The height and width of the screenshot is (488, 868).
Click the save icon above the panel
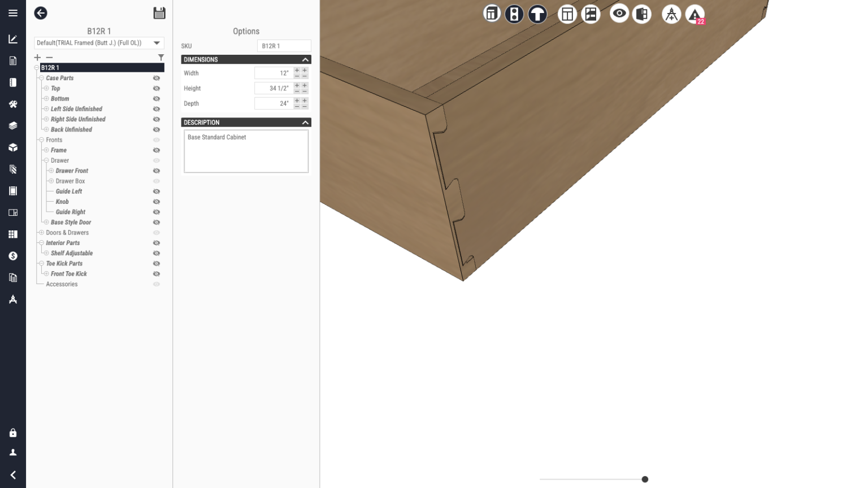coord(160,12)
